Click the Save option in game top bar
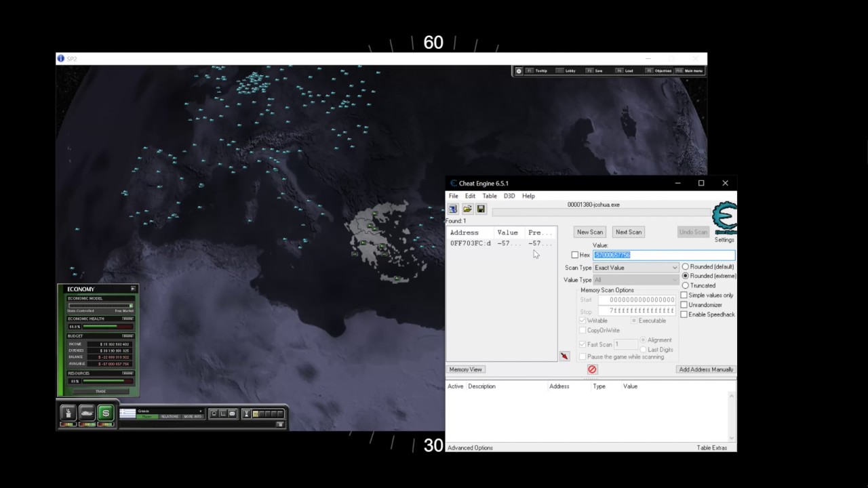868x488 pixels. point(594,70)
